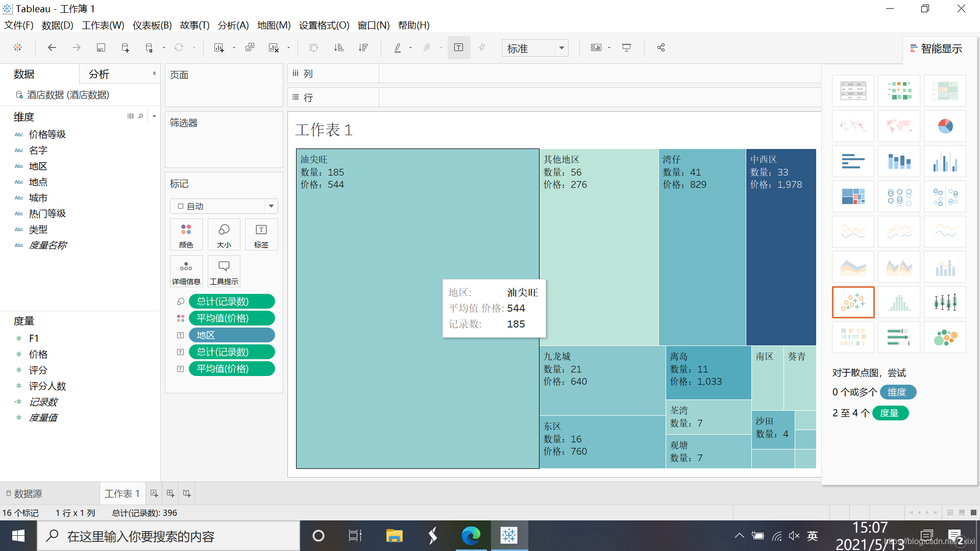Choose the pie chart in Show Me
Viewport: 980px width, 551px height.
tap(945, 126)
